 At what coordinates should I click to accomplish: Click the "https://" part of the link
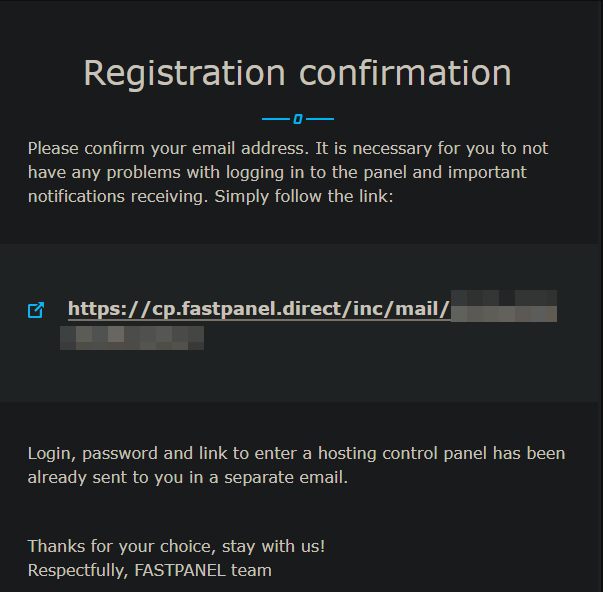pos(102,309)
